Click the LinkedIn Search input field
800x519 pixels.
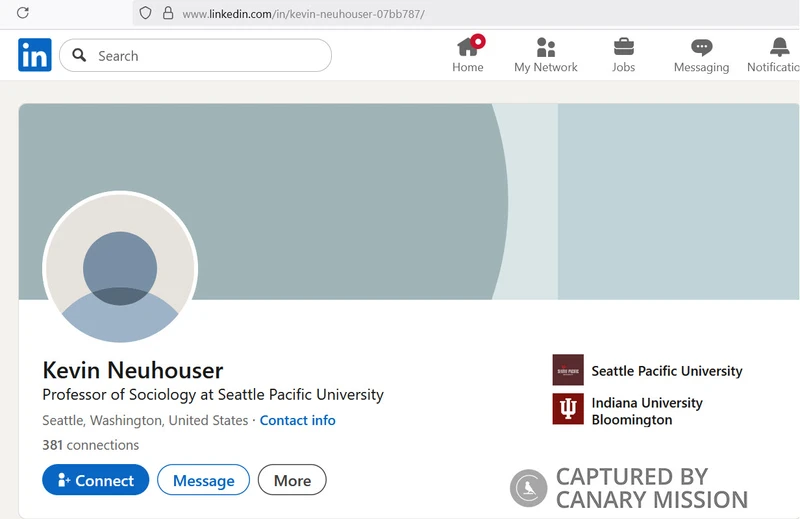[x=195, y=55]
